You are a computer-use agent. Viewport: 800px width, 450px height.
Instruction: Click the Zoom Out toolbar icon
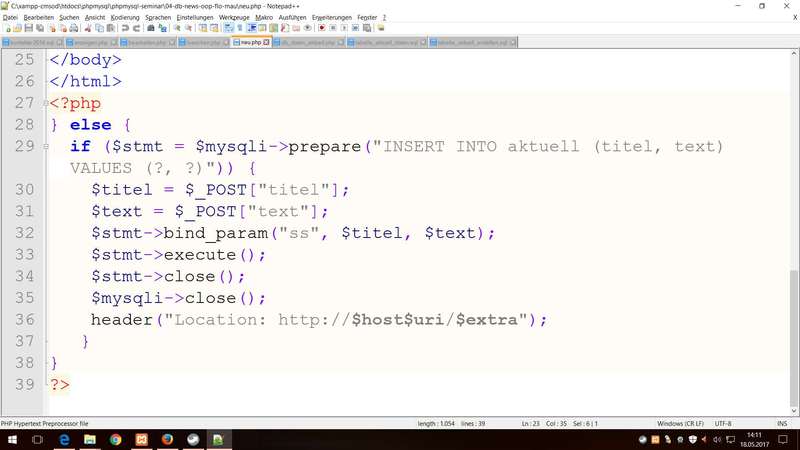189,28
